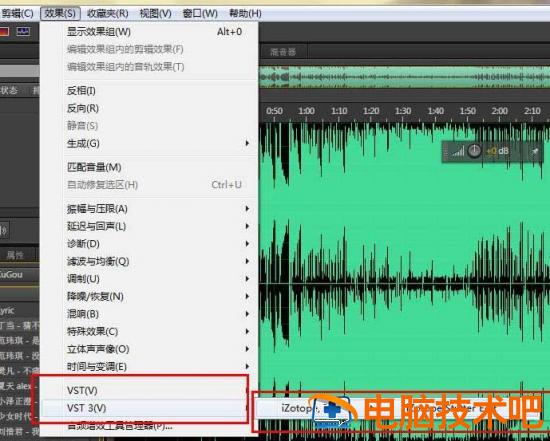Expand the 诊断(D) submenu
This screenshot has height=441, width=550.
150,244
